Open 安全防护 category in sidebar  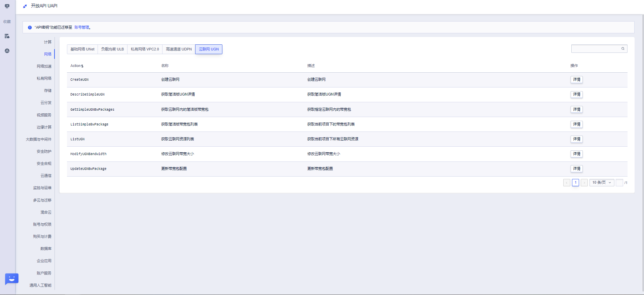44,151
